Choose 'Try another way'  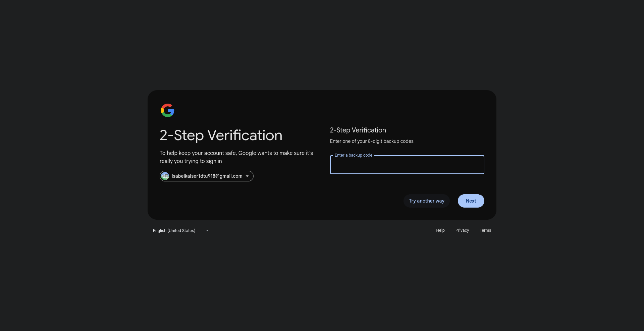pos(426,201)
